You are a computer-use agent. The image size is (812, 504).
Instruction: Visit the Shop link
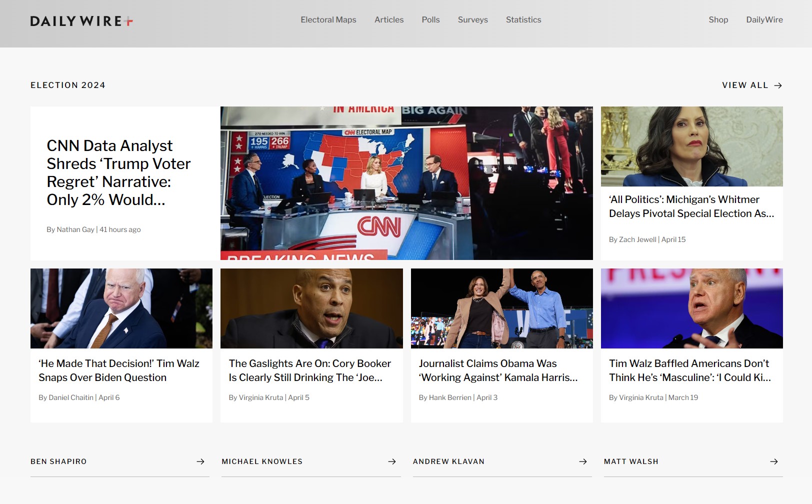coord(718,20)
